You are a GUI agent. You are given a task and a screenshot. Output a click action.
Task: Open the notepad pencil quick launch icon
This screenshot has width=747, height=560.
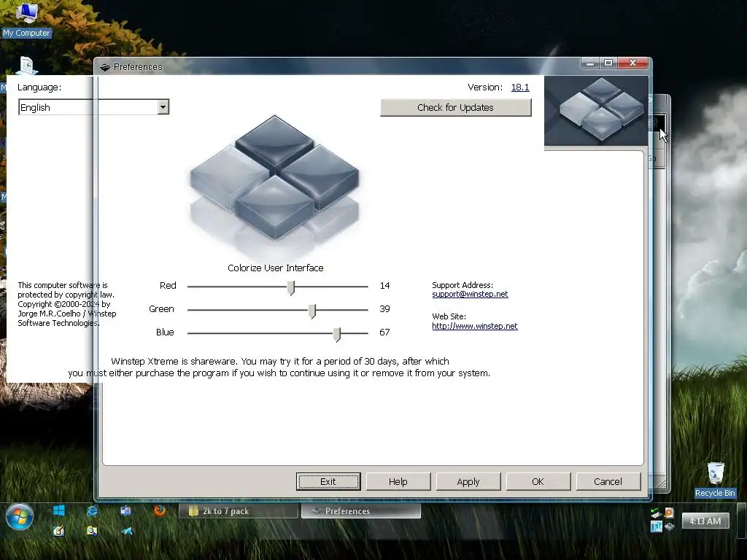point(58,531)
